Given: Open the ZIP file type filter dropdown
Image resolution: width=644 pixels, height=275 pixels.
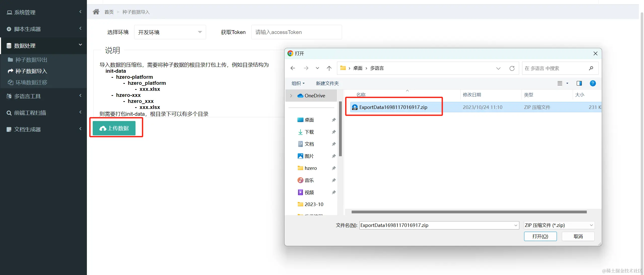Looking at the screenshot, I should click(559, 225).
